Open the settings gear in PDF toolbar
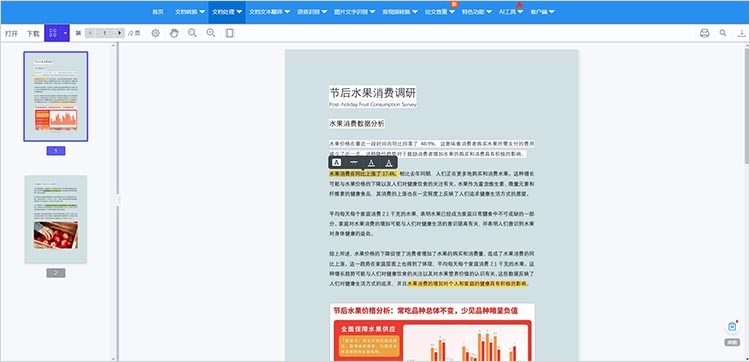The image size is (750, 362). 155,33
